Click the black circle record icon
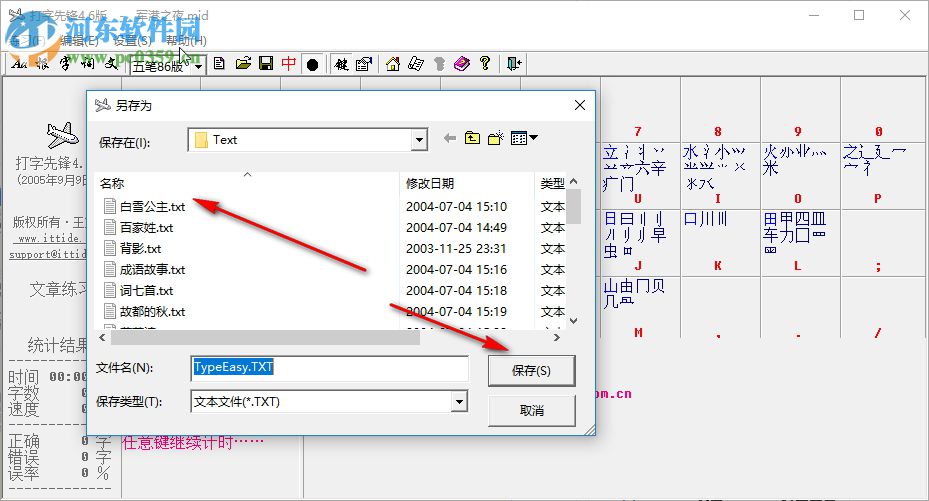Viewport: 929px width, 501px height. point(312,64)
